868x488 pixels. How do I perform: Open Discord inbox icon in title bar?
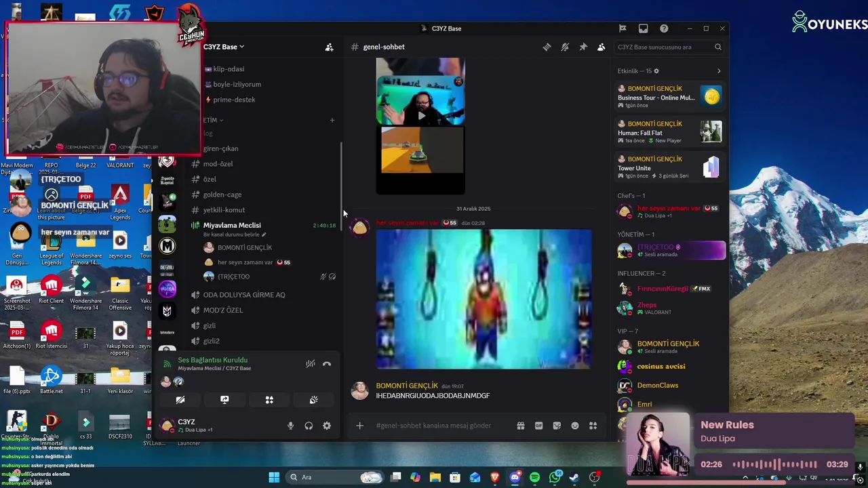pyautogui.click(x=643, y=28)
